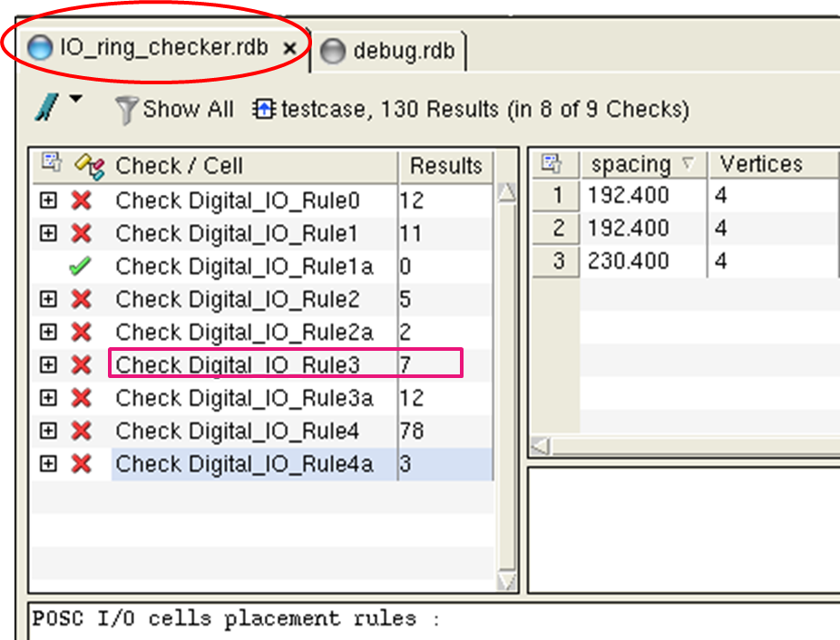Screen dimensions: 840x640
Task: Click checks list scrollbar up arrow
Action: click(x=507, y=193)
